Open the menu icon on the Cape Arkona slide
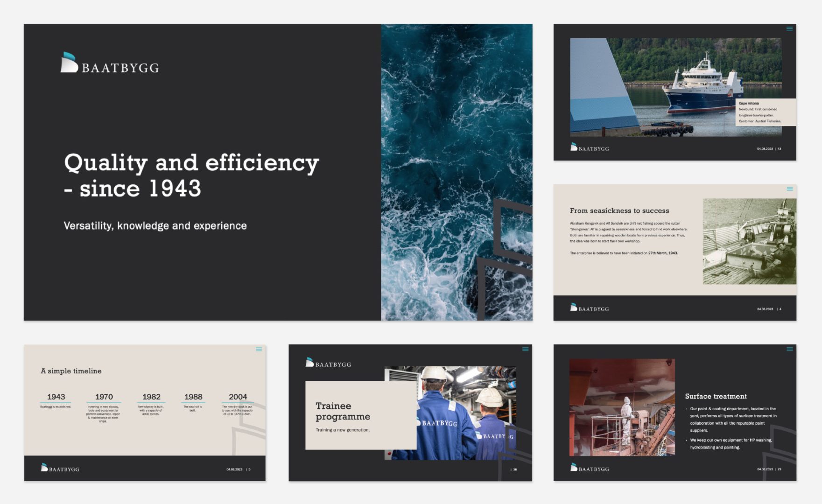 [789, 29]
